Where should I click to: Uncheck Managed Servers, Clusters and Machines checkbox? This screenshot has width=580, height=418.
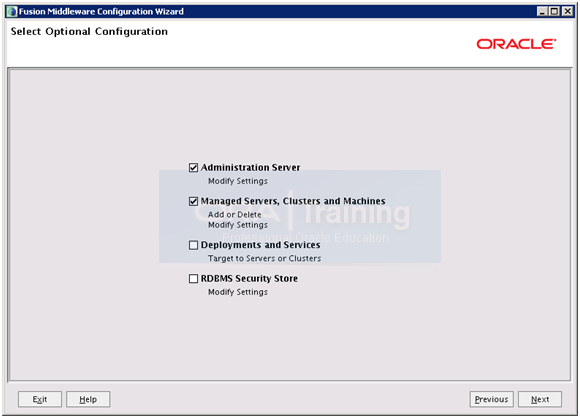point(193,201)
